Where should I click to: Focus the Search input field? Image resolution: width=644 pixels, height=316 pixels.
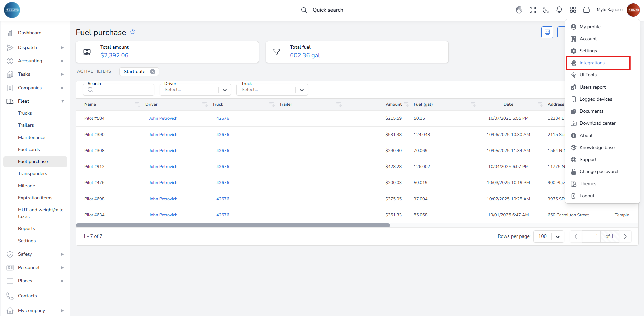tap(121, 90)
